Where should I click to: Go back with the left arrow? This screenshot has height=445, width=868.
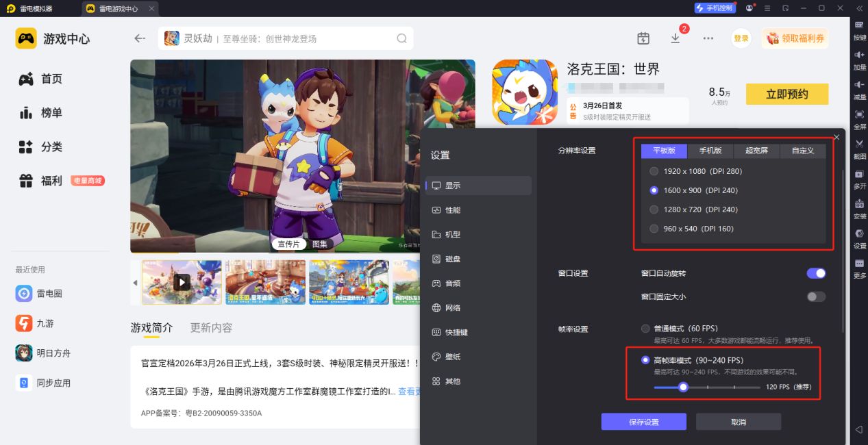140,38
